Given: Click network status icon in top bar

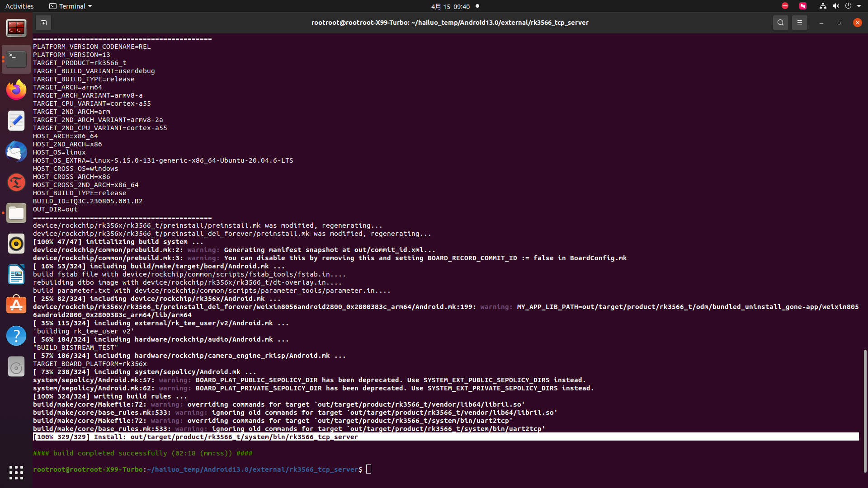Looking at the screenshot, I should pyautogui.click(x=822, y=6).
